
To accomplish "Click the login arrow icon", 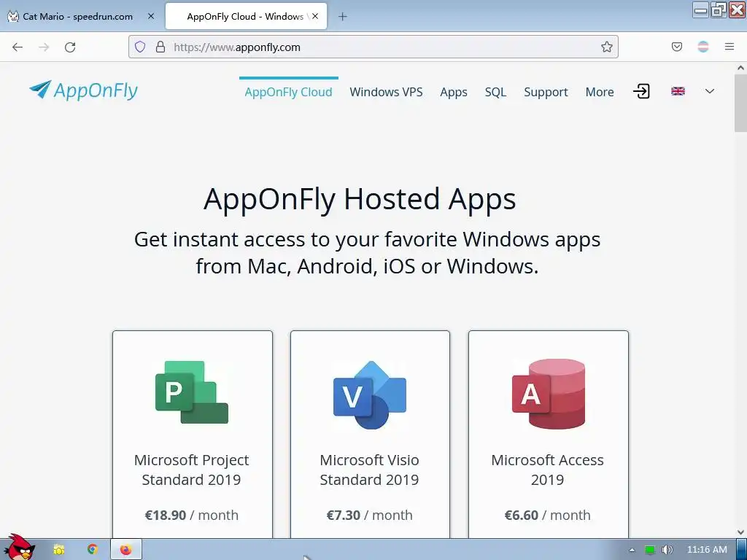I will pos(641,91).
